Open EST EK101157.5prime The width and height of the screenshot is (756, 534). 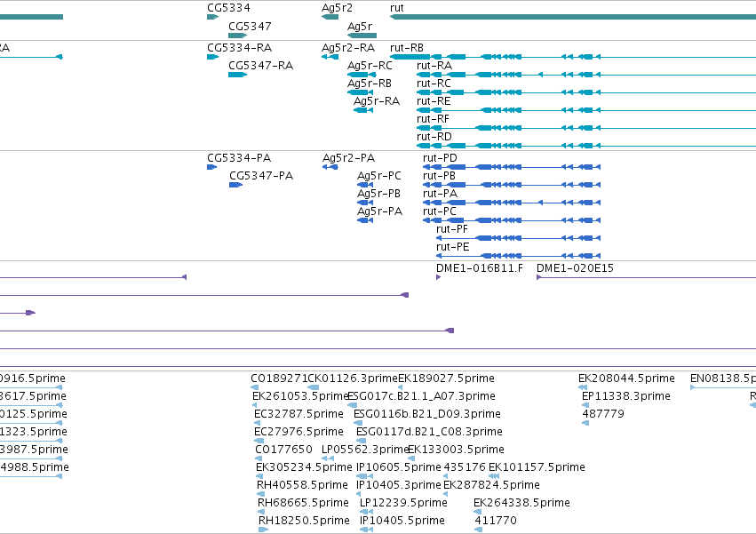(x=494, y=476)
